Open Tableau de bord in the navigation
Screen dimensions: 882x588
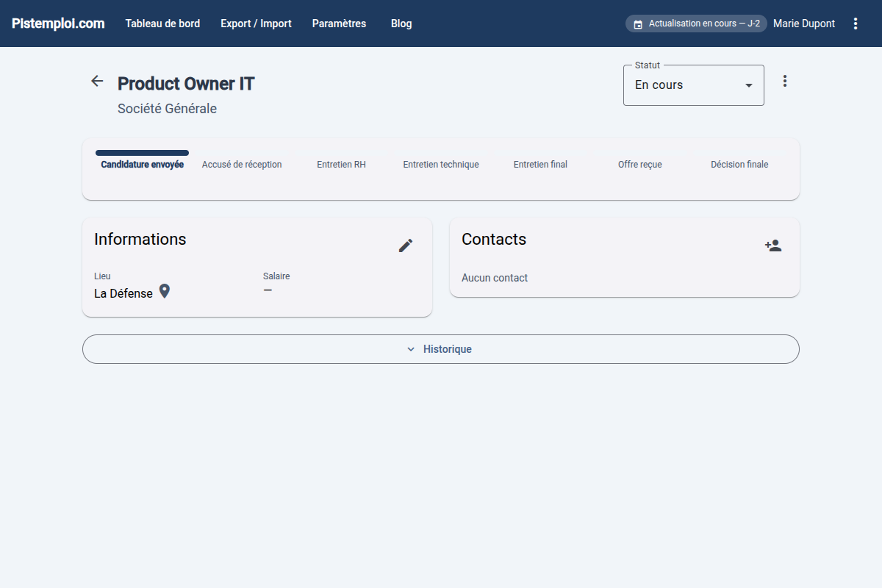pos(162,24)
